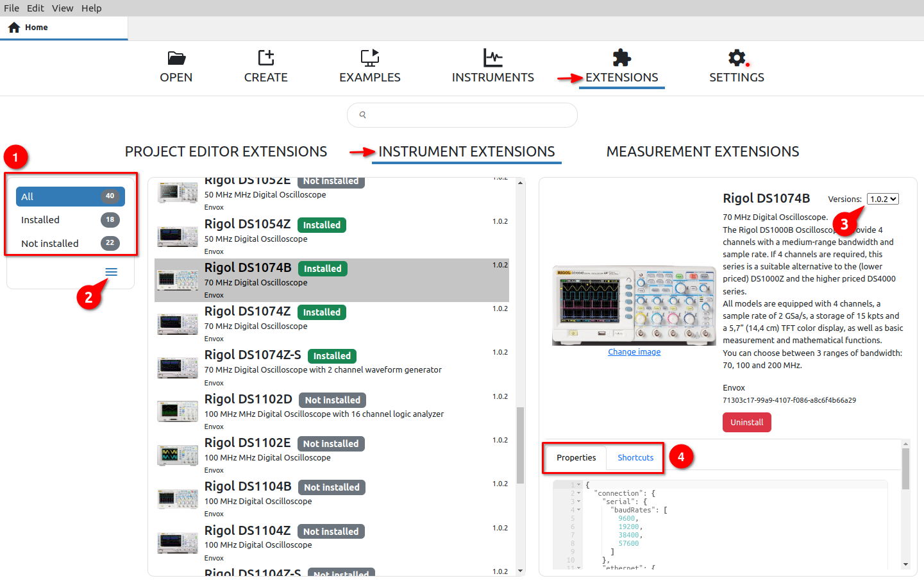Filter by Not installed extensions

71,243
